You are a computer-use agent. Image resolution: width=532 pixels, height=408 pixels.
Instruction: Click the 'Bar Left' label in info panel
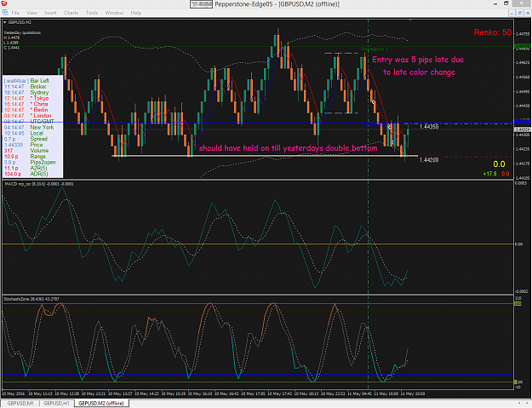39,81
